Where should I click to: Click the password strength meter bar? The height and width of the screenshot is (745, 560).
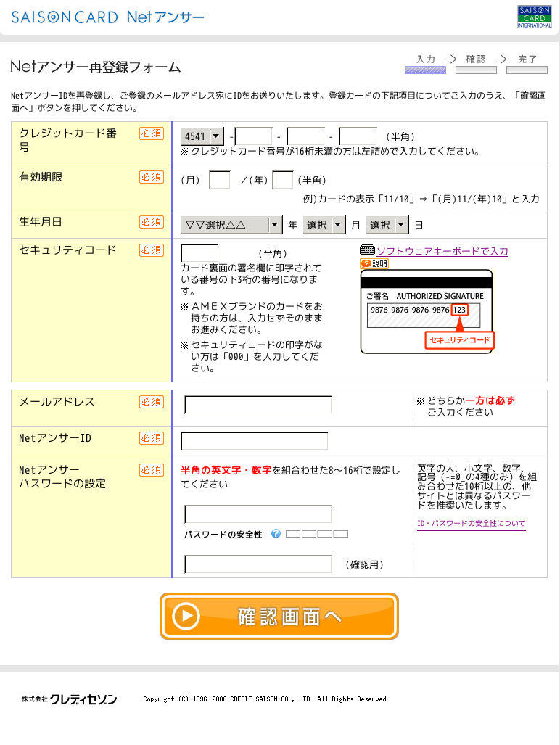317,534
